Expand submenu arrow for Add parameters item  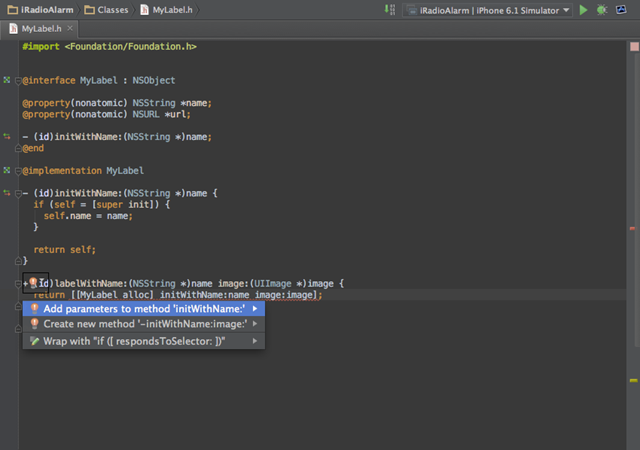(x=255, y=309)
